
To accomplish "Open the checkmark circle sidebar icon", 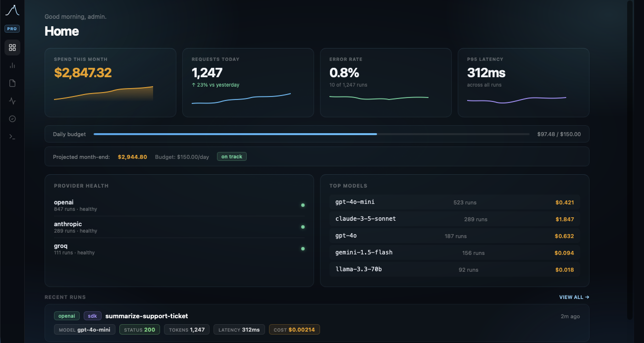I will (x=12, y=119).
